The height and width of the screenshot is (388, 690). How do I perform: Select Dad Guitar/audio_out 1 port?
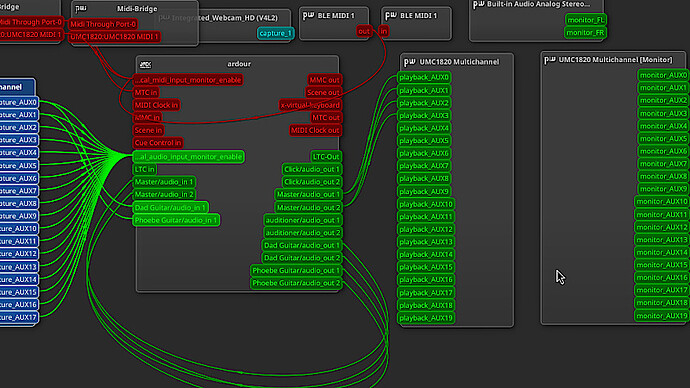pyautogui.click(x=302, y=245)
